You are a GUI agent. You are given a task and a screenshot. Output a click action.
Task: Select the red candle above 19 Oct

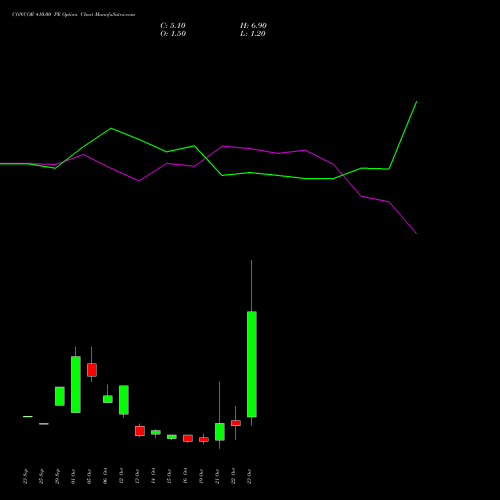coord(204,440)
